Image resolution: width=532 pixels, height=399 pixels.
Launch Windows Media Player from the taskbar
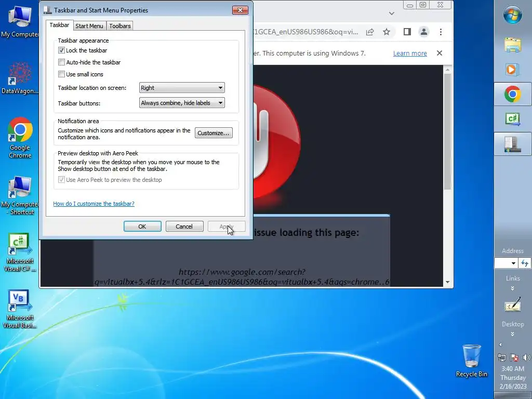click(x=513, y=70)
